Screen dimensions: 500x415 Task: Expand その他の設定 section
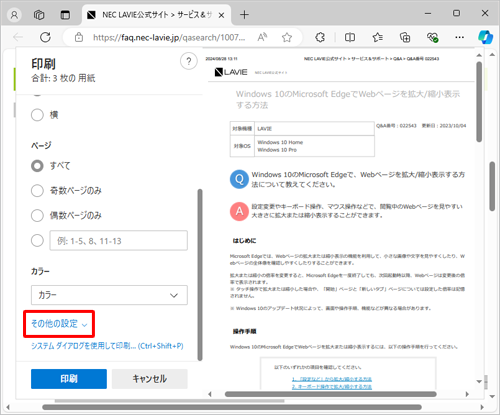59,324
